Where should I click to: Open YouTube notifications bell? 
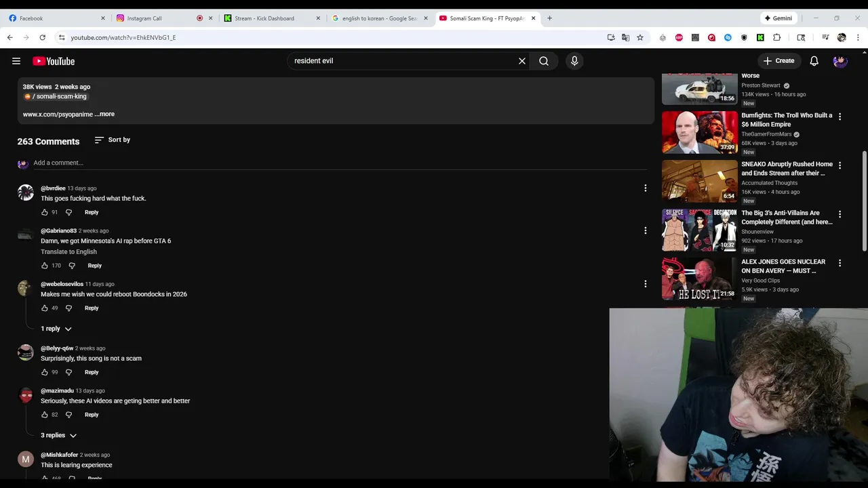tap(814, 61)
